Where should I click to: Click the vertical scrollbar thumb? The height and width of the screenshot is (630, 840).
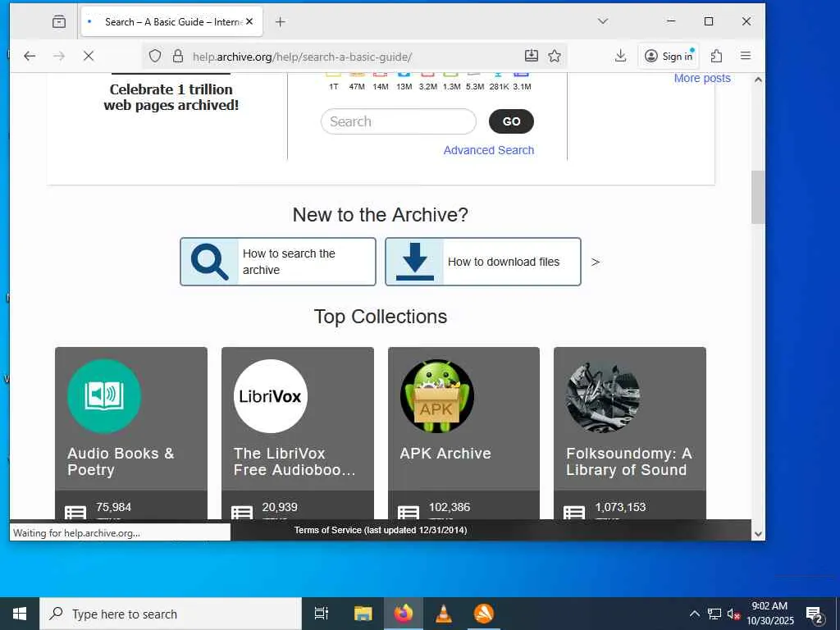coord(757,197)
